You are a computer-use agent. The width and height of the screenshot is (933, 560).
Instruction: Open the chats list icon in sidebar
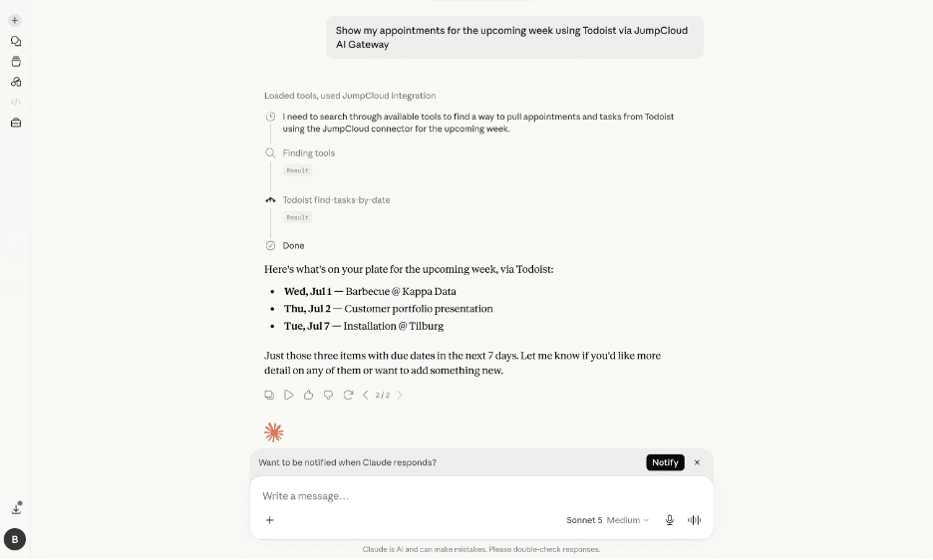pyautogui.click(x=16, y=41)
